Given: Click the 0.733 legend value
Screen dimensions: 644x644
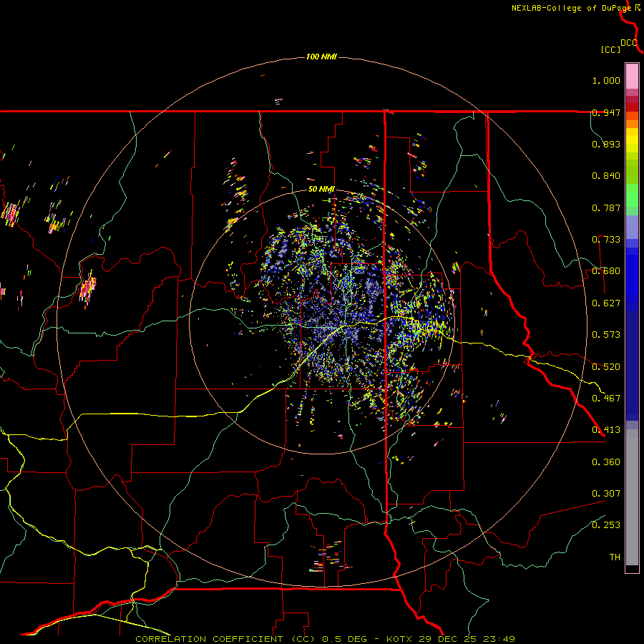Looking at the screenshot, I should coord(606,240).
